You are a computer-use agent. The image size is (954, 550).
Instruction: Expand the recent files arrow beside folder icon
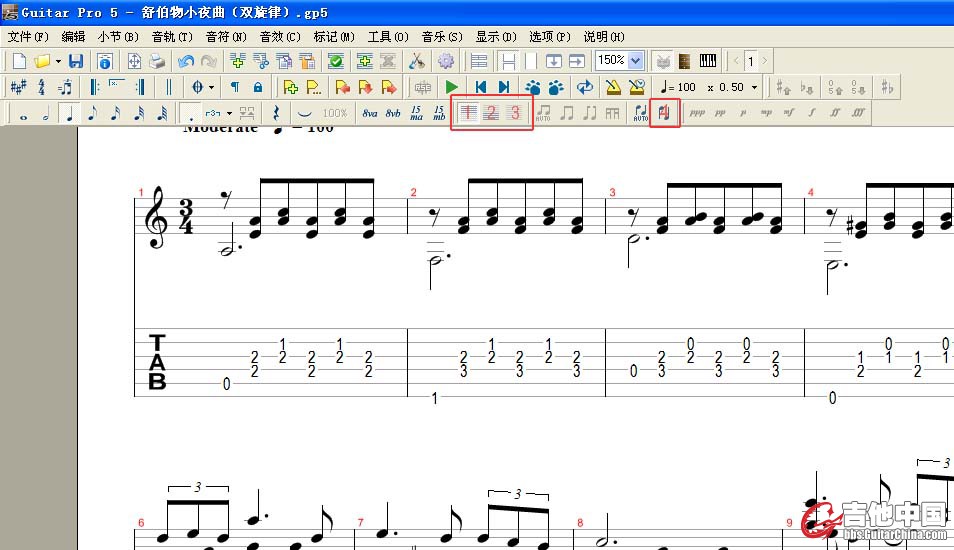pyautogui.click(x=58, y=61)
